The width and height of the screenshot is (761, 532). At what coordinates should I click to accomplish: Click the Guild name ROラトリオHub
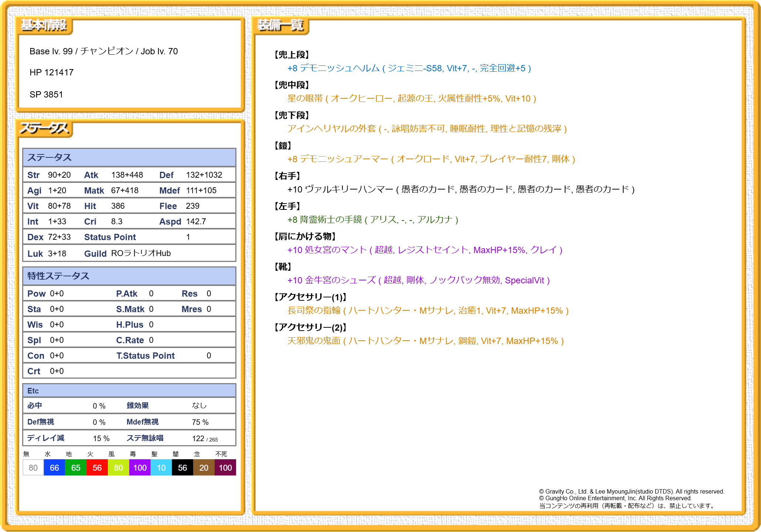click(141, 253)
